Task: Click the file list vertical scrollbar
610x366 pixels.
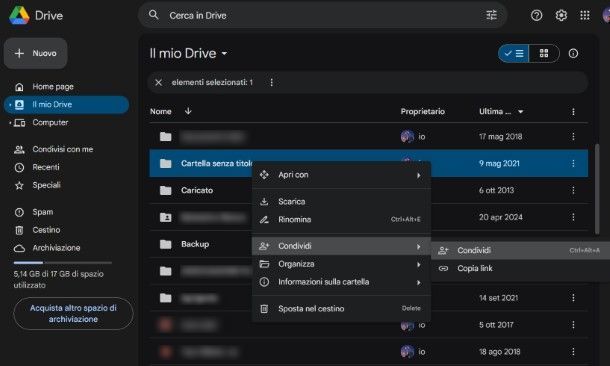Action: 597,189
